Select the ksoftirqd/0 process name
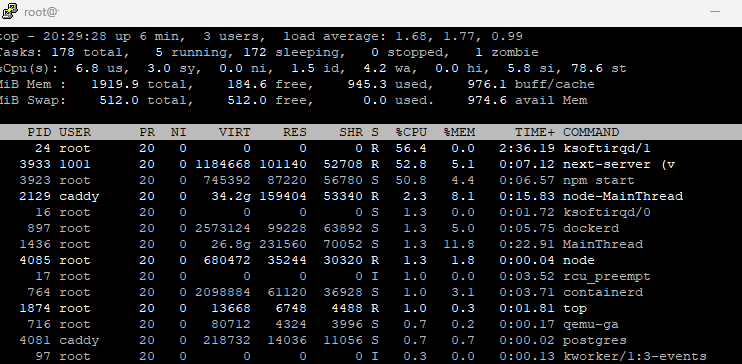Viewport: 742px width, 364px height. click(607, 212)
